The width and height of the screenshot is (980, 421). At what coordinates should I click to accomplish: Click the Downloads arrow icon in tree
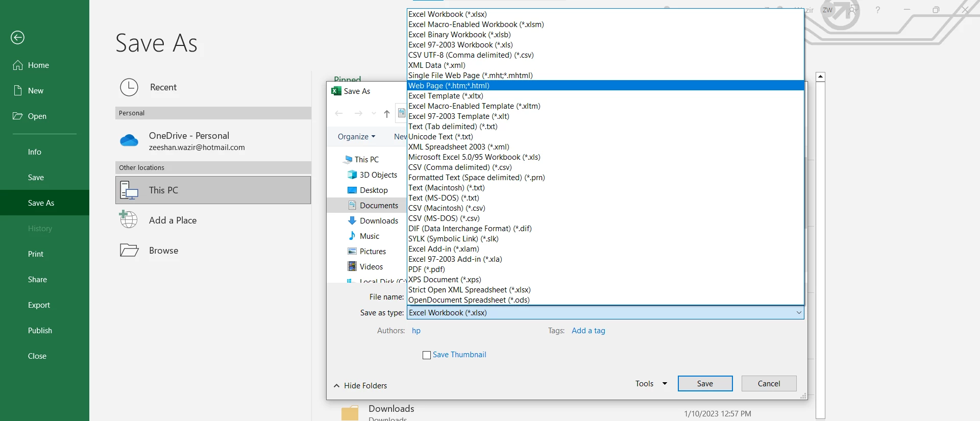352,220
